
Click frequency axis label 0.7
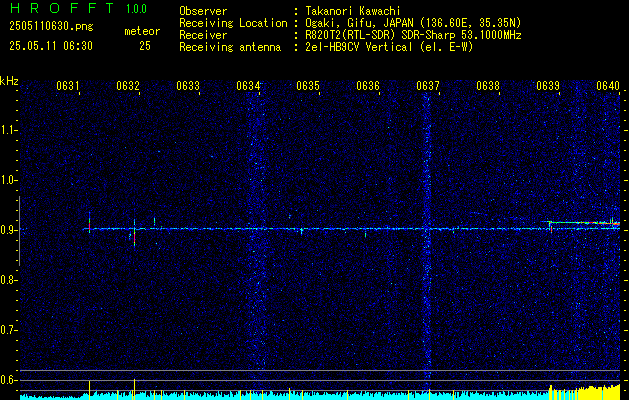7,330
